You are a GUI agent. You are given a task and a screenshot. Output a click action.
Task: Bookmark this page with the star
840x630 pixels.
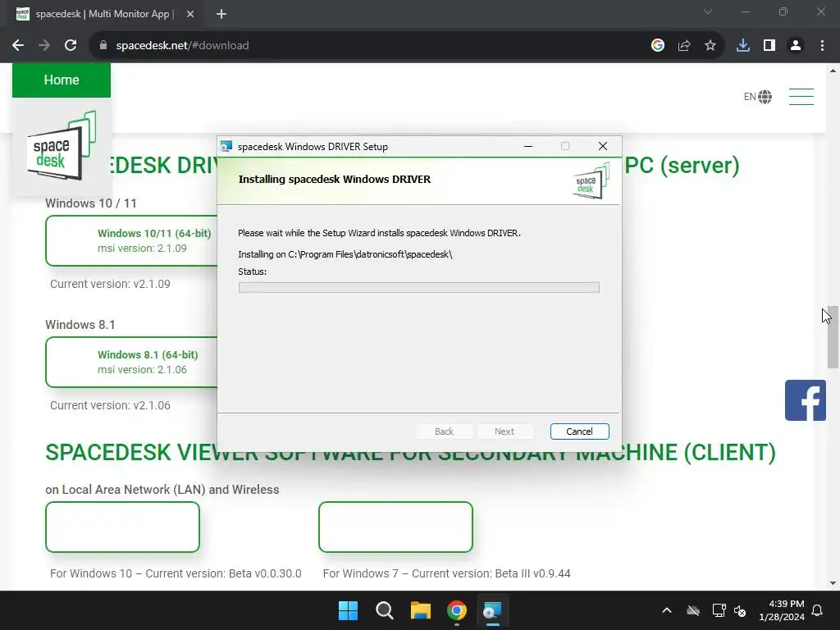point(710,46)
